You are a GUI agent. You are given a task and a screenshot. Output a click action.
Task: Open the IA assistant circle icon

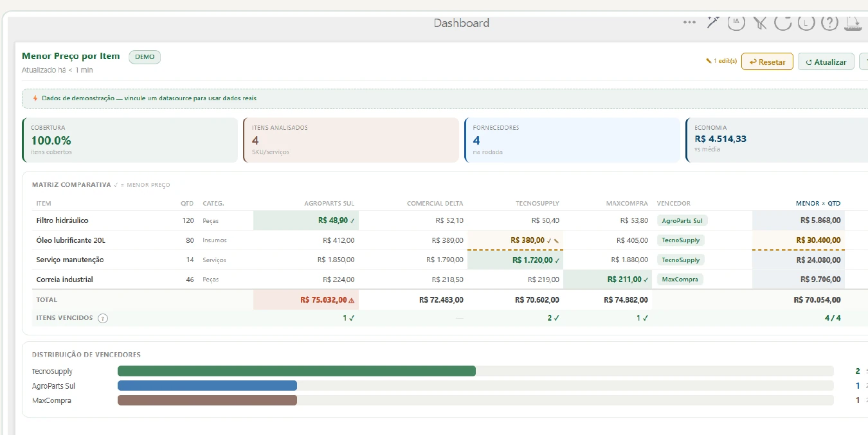[736, 22]
